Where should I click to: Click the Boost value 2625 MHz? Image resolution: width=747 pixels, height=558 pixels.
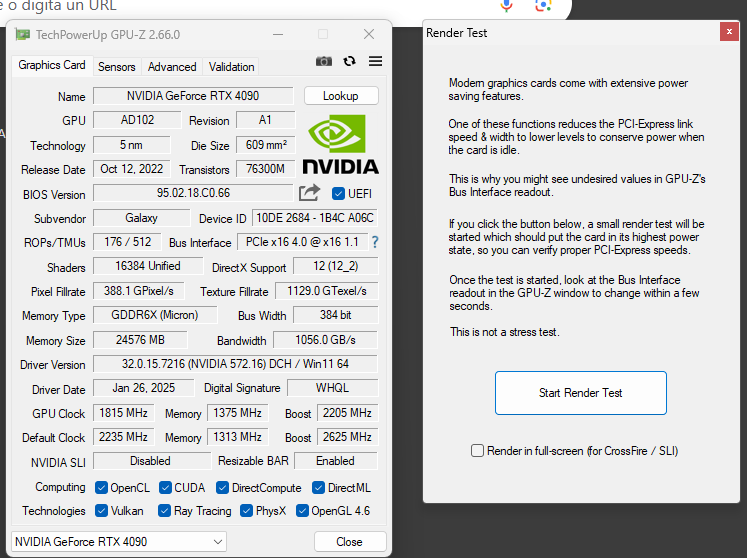point(347,436)
